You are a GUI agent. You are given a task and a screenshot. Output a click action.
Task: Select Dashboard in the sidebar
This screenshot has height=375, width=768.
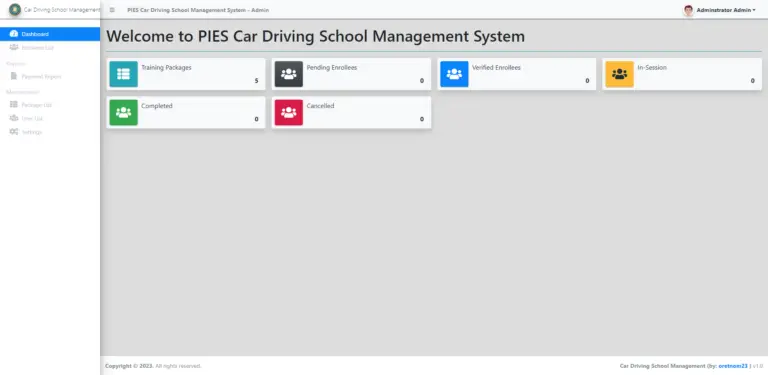(x=50, y=34)
